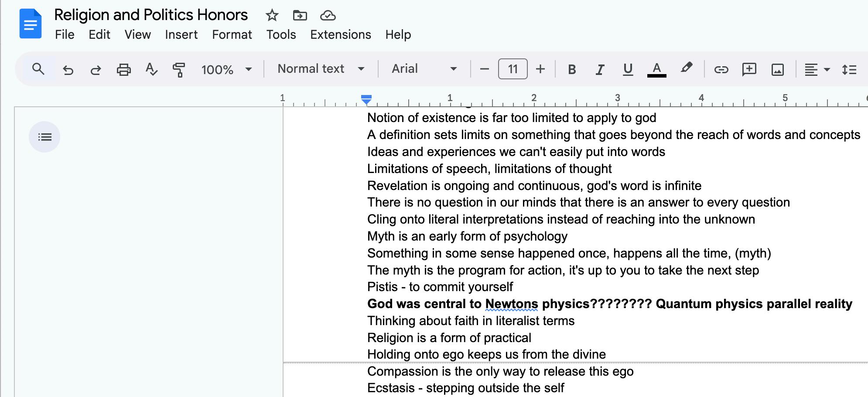This screenshot has width=868, height=397.
Task: Click the line "Ideas and experiences we can't easily put into words"
Action: click(x=516, y=152)
